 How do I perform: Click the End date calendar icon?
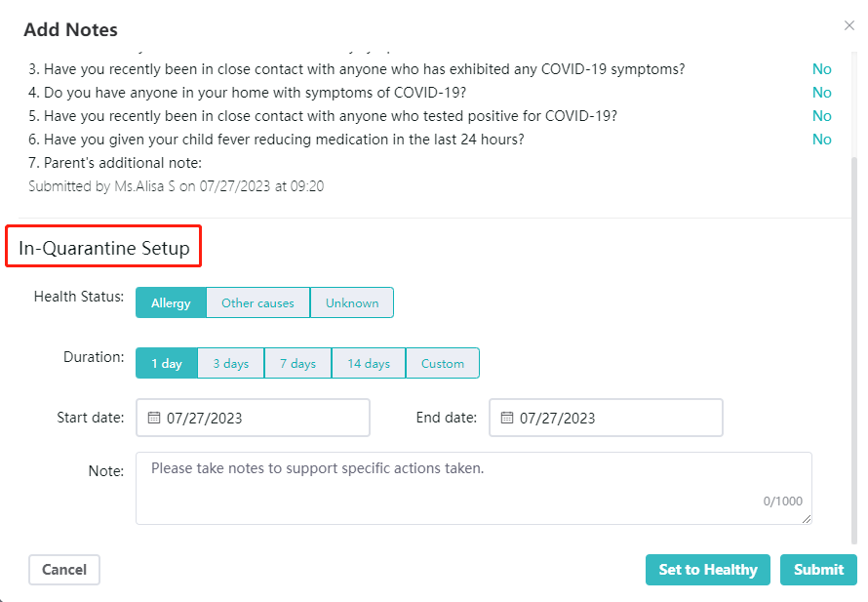(506, 418)
